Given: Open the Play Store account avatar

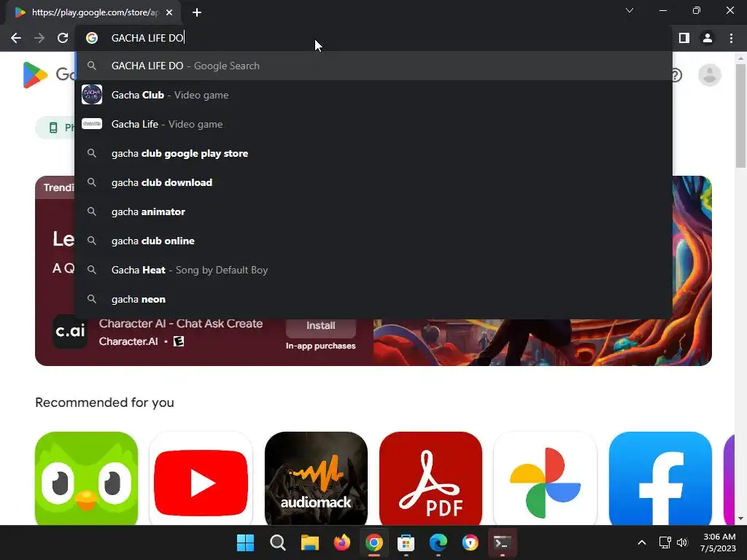Looking at the screenshot, I should click(710, 75).
